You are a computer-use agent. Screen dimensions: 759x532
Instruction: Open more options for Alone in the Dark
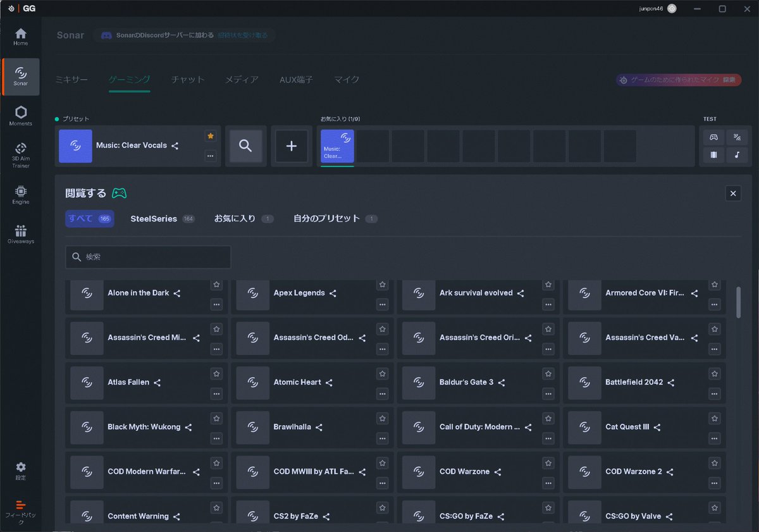(216, 304)
